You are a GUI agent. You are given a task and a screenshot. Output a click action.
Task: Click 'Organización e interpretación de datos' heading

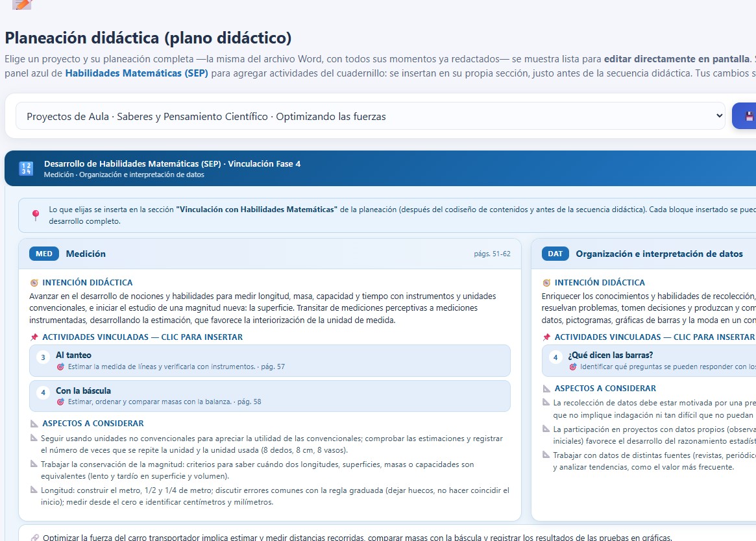659,254
